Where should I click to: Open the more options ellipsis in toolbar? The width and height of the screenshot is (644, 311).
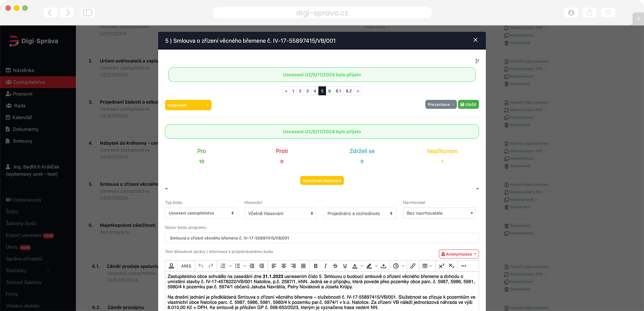464,266
